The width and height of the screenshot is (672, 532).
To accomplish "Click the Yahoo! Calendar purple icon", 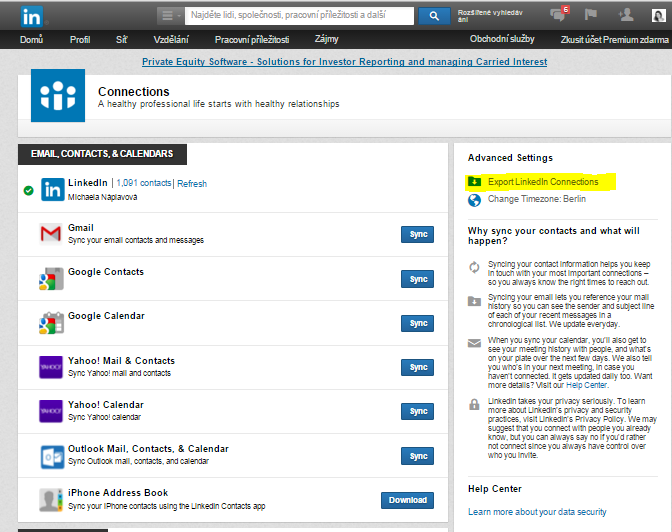I will coord(51,411).
